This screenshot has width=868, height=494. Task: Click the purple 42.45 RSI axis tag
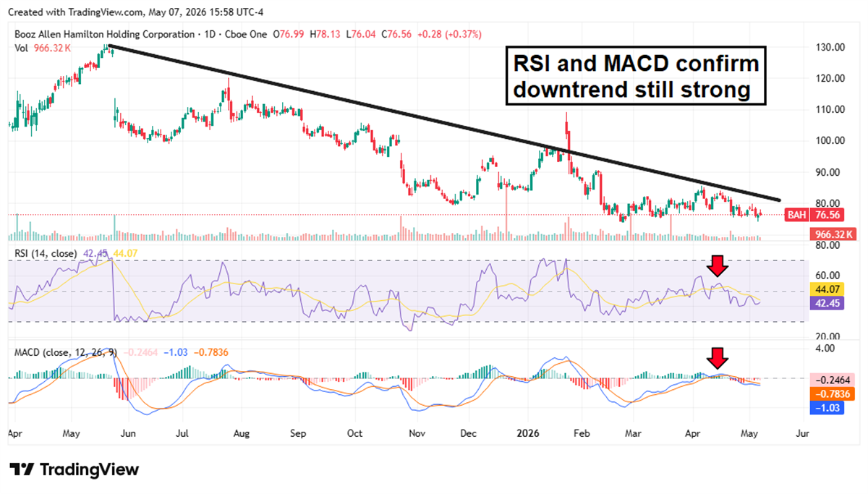(x=828, y=303)
